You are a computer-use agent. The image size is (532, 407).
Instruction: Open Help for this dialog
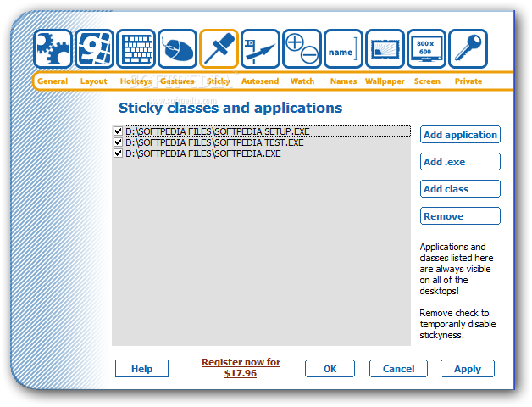click(x=141, y=369)
